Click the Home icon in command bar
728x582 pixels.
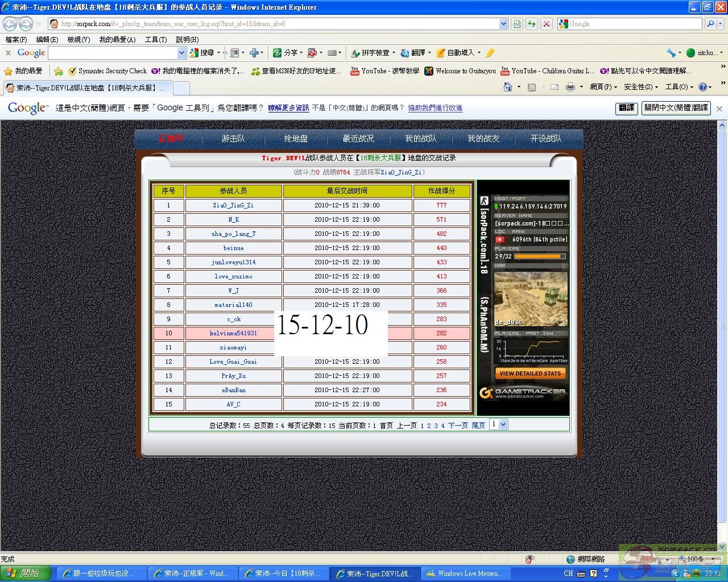tap(508, 87)
